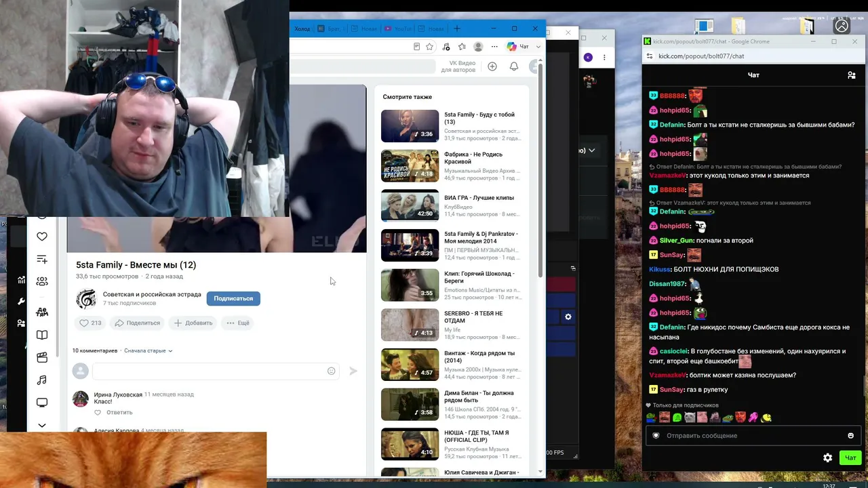868x488 pixels.
Task: Open emoji picker in Kick chat input
Action: 850,436
